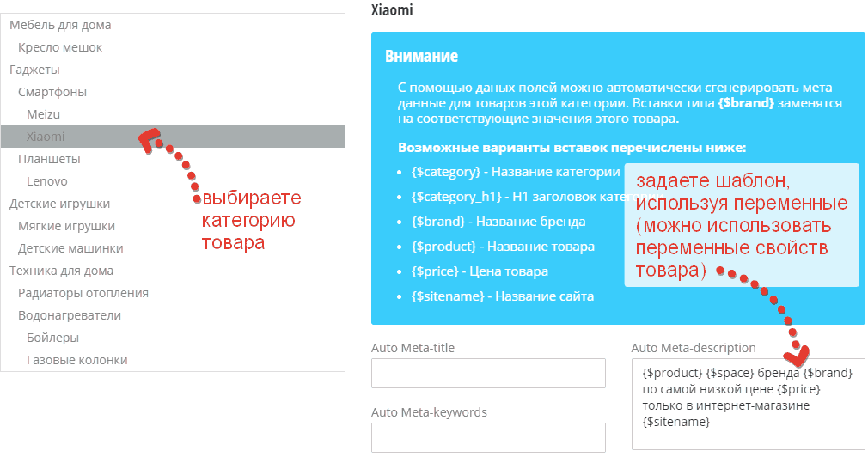Focus the Auto Meta-keywords input field
868x457 pixels.
(488, 438)
